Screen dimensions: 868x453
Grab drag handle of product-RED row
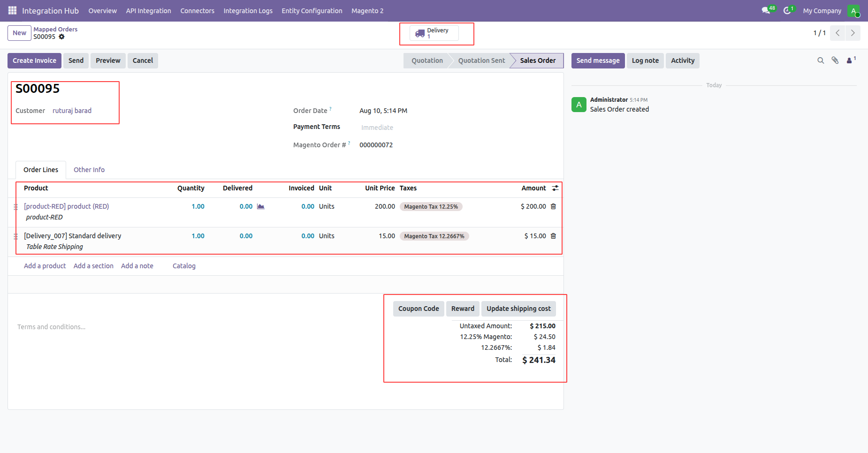pyautogui.click(x=15, y=207)
